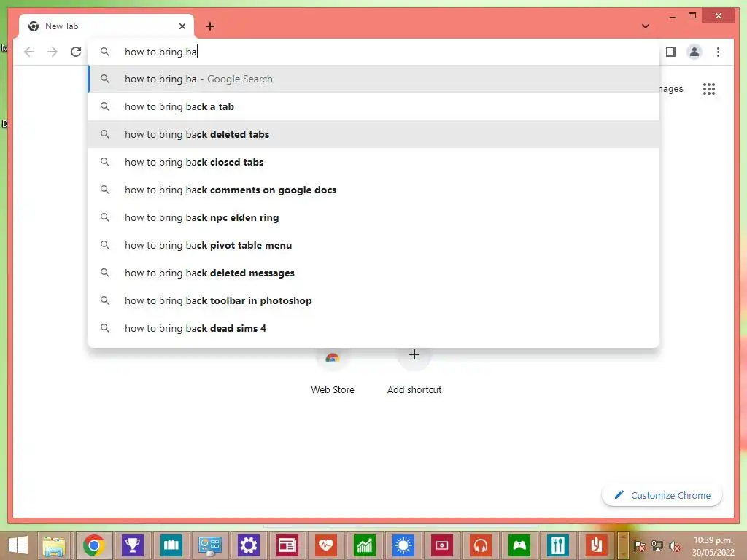Click the Add shortcut tile
This screenshot has height=560, width=747.
tap(414, 371)
